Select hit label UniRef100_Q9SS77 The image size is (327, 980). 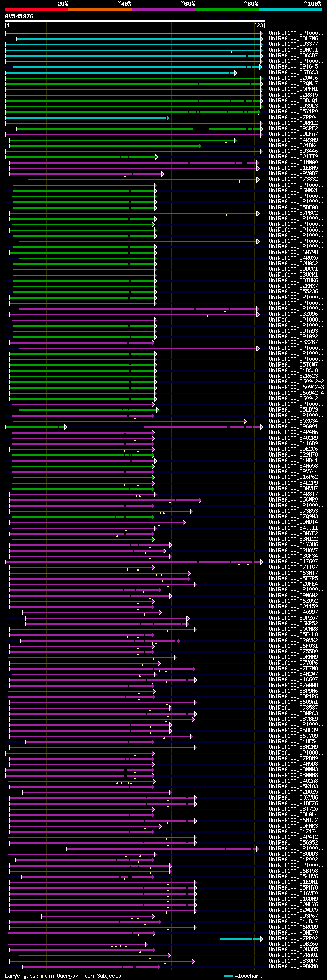[x=293, y=44]
